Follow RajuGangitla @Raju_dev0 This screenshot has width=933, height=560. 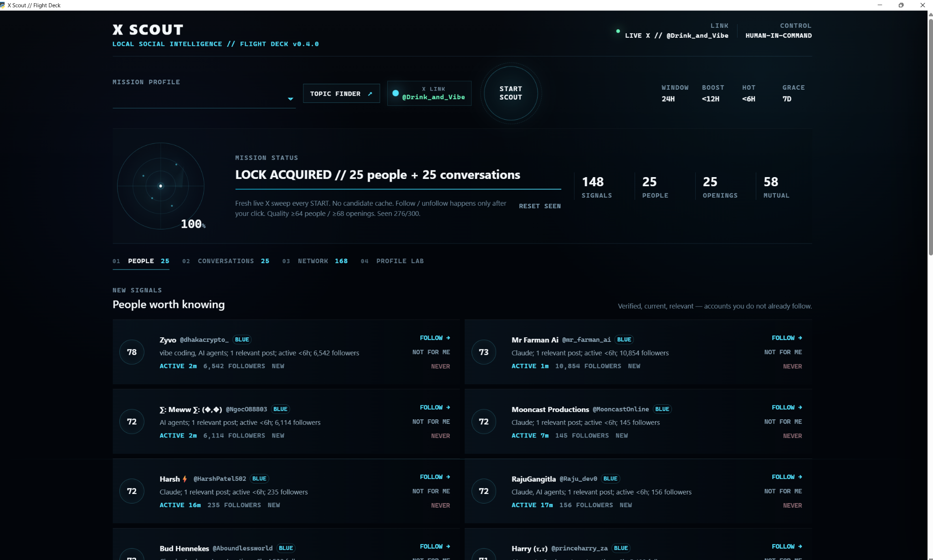[x=787, y=477]
